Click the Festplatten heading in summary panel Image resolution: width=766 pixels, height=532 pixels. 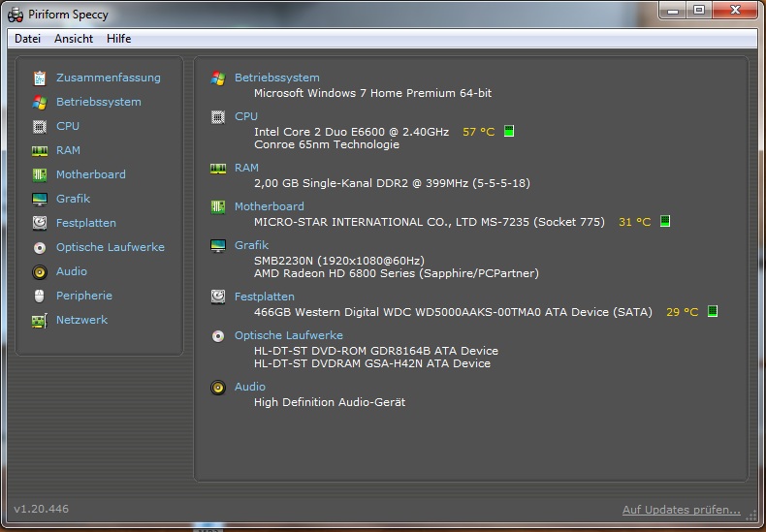(x=265, y=297)
